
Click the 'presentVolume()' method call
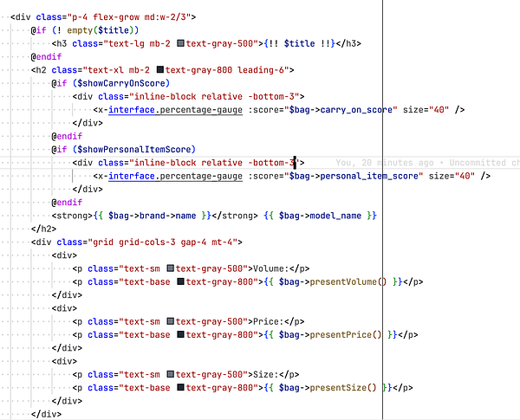(348, 282)
